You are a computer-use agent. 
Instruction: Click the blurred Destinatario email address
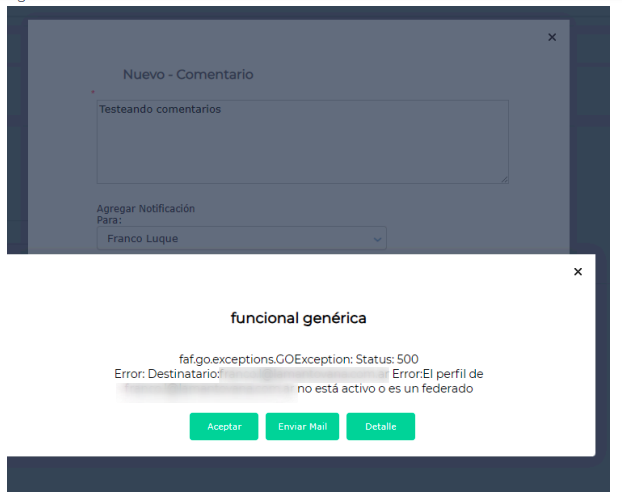click(304, 374)
